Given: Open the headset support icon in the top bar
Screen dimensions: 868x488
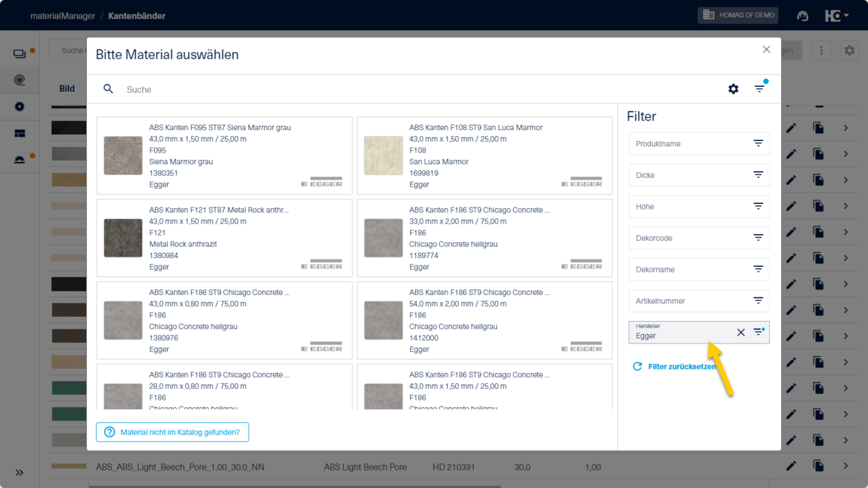Looking at the screenshot, I should [802, 15].
